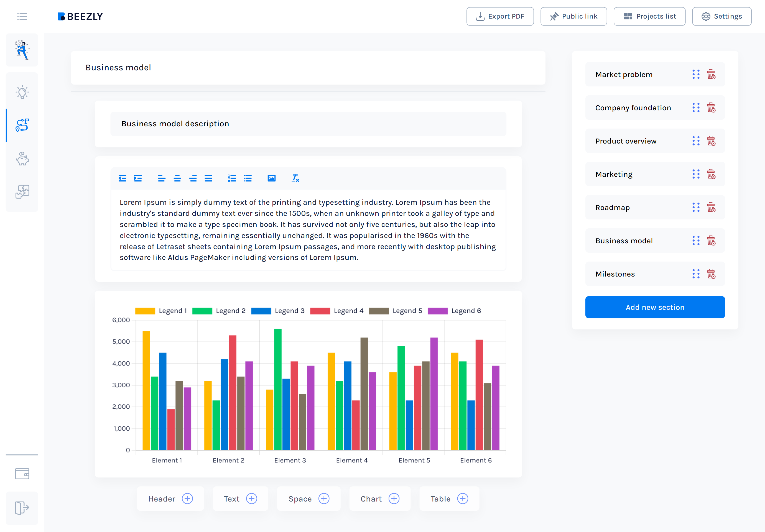Open the table of contents list icon

[x=22, y=16]
